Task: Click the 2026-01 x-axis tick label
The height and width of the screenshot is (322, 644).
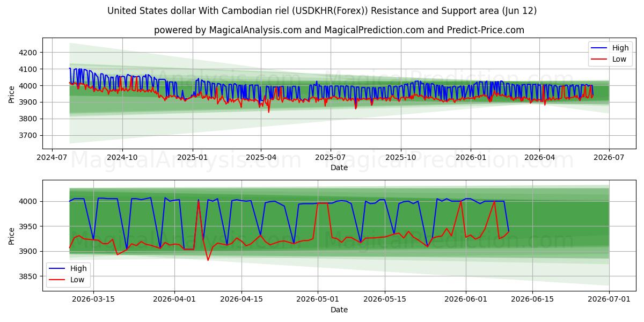Action: [471, 158]
